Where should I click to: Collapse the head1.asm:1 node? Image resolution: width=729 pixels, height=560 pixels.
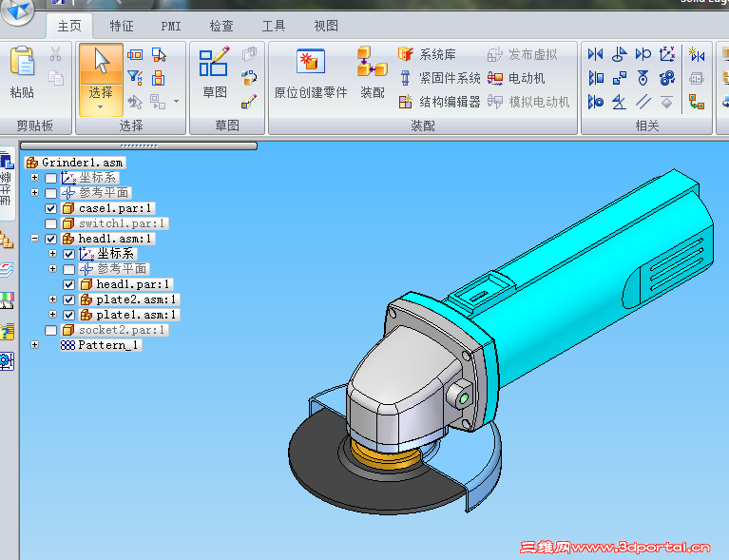point(35,238)
